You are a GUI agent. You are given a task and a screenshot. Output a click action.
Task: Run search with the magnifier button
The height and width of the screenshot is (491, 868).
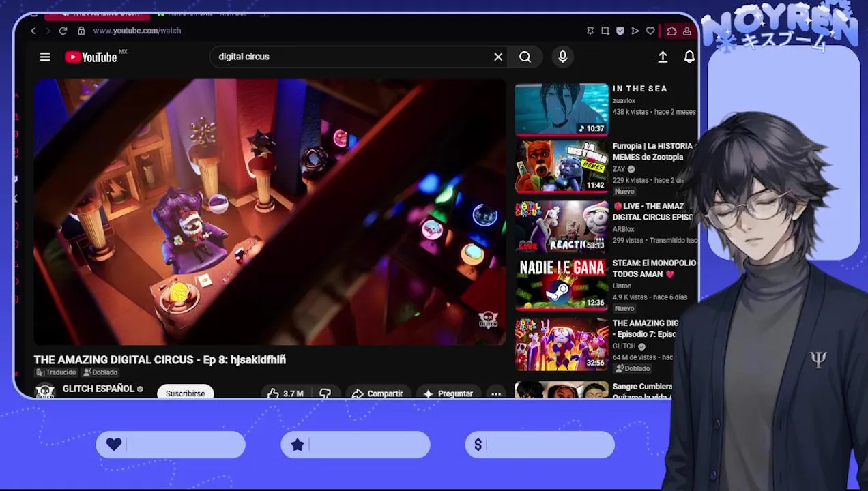(x=525, y=57)
